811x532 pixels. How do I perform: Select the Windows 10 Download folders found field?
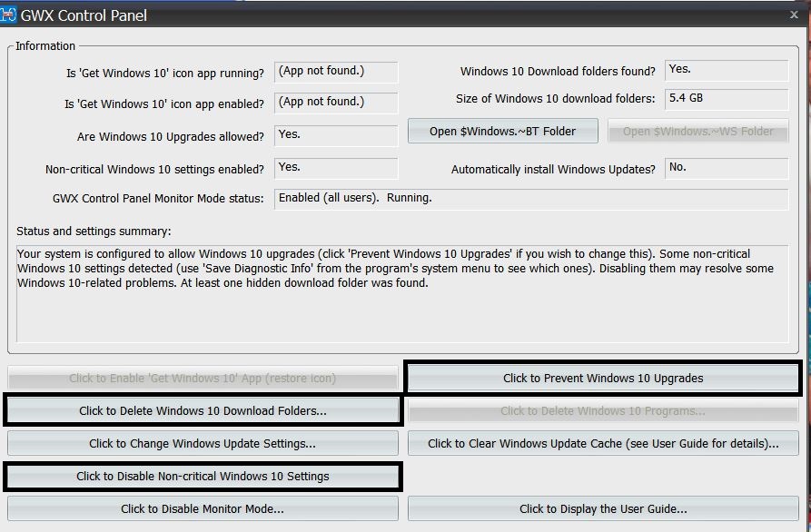(726, 70)
